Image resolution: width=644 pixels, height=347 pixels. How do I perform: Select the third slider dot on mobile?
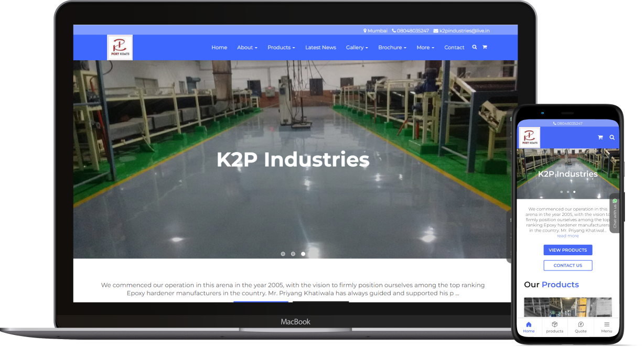(574, 192)
